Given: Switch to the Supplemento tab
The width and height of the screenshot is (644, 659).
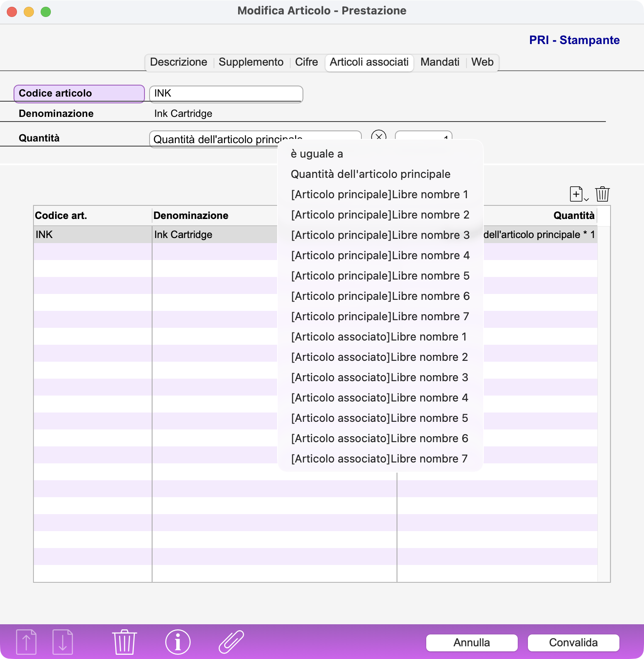Looking at the screenshot, I should pyautogui.click(x=251, y=62).
